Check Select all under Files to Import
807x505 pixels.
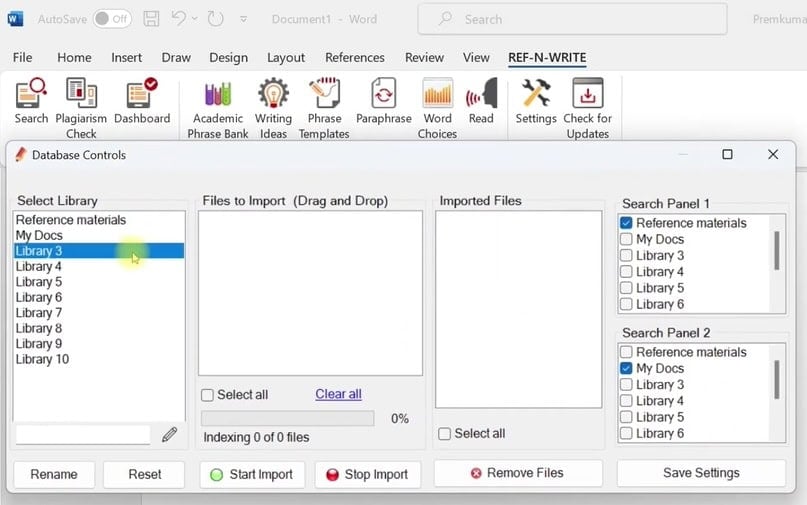[208, 395]
